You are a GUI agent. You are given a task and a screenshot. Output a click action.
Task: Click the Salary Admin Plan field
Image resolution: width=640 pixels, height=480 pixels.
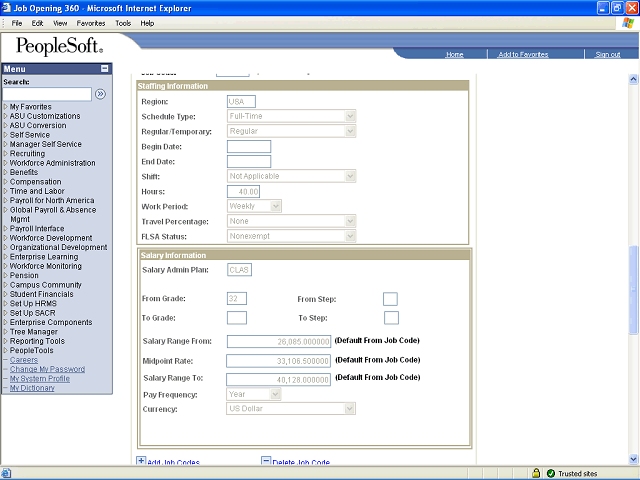(239, 270)
